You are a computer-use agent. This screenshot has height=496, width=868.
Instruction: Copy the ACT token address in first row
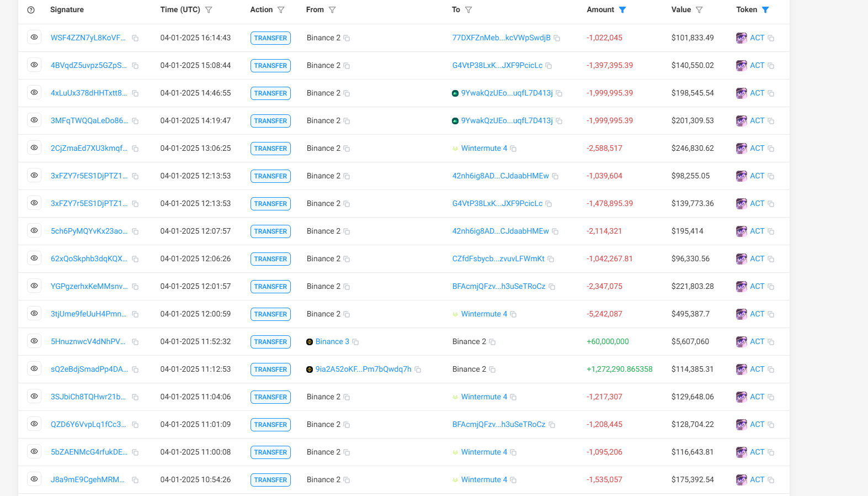(771, 38)
